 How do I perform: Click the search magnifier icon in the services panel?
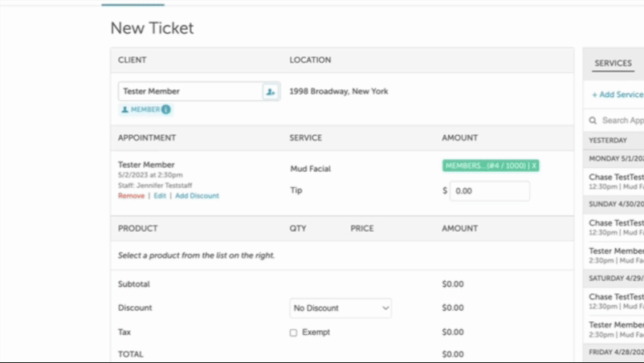tap(593, 120)
